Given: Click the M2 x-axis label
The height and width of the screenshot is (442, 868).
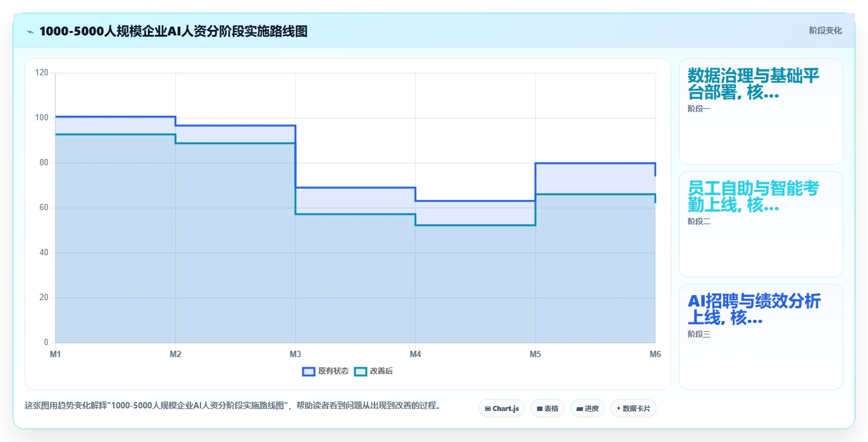Looking at the screenshot, I should click(x=175, y=354).
